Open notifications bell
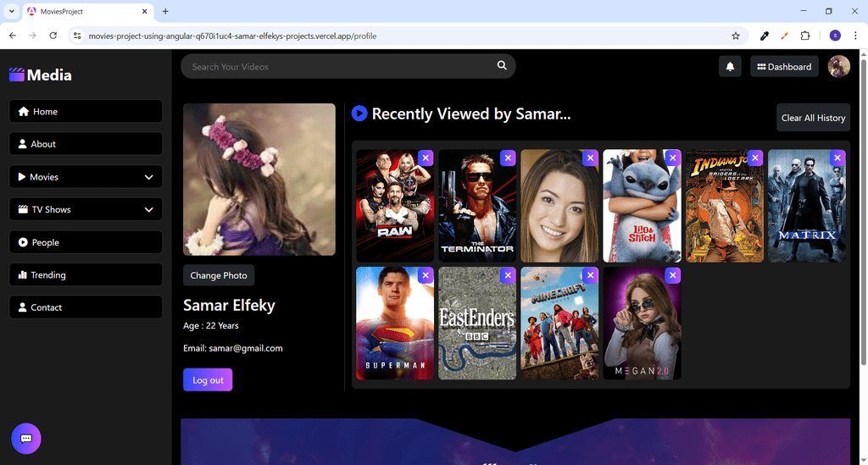The width and height of the screenshot is (868, 465). [730, 66]
